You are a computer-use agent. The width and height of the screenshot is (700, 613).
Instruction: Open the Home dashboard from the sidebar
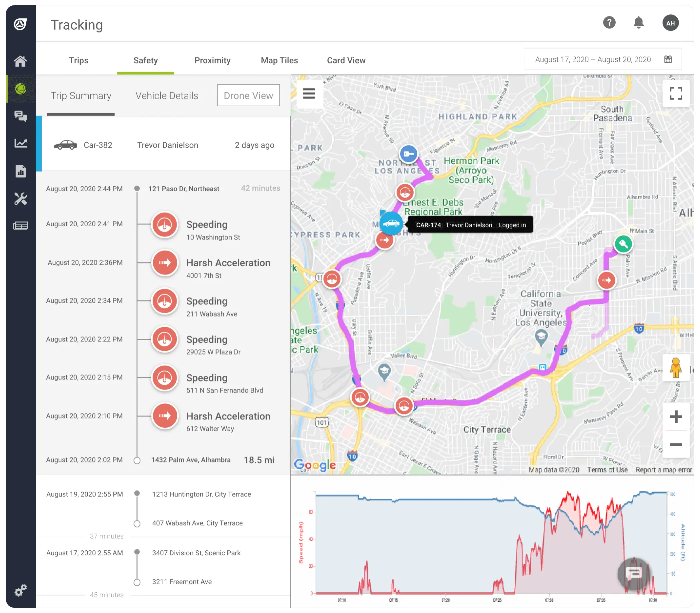21,61
